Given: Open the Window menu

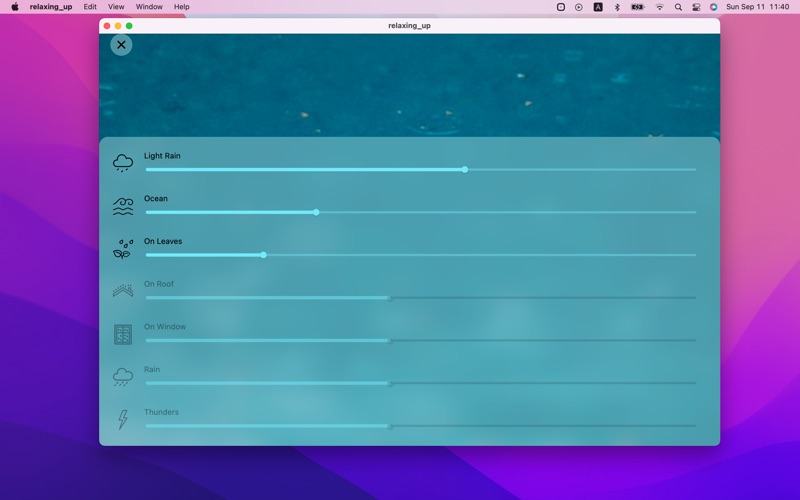Looking at the screenshot, I should point(149,7).
